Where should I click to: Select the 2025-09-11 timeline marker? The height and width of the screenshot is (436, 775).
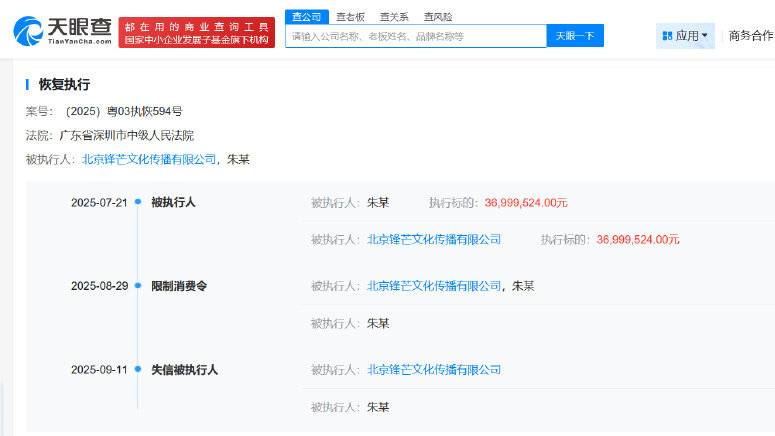(138, 369)
